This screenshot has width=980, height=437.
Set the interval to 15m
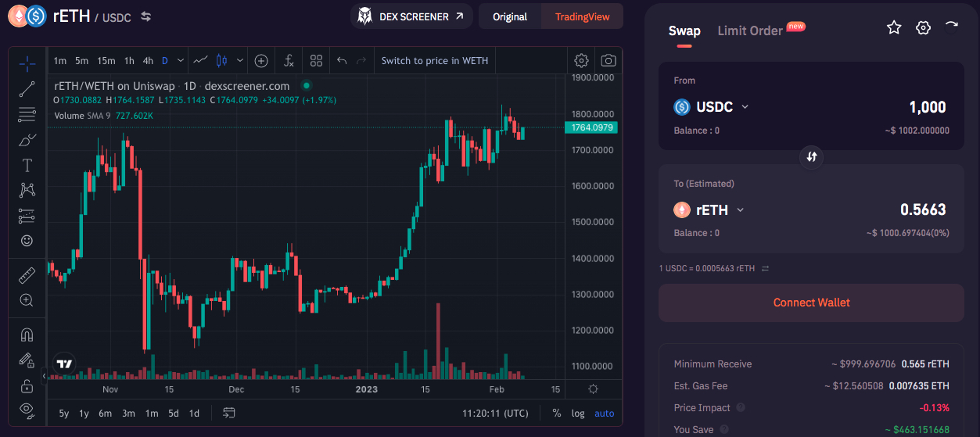[x=106, y=60]
